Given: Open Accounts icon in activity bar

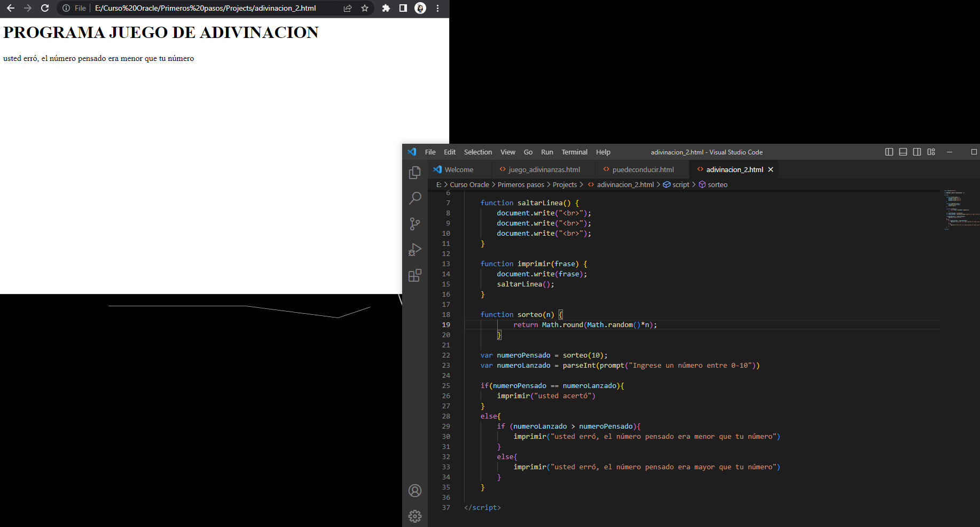Looking at the screenshot, I should tap(415, 491).
